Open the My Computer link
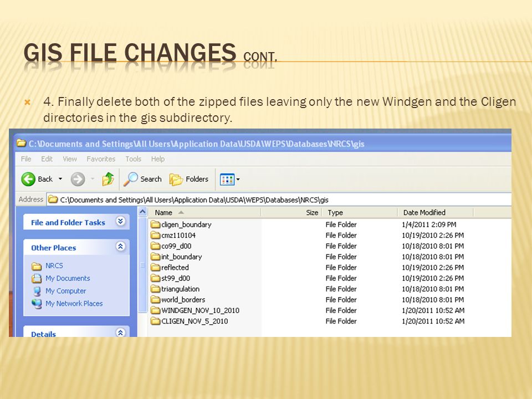Image resolution: width=532 pixels, height=399 pixels. (x=66, y=291)
